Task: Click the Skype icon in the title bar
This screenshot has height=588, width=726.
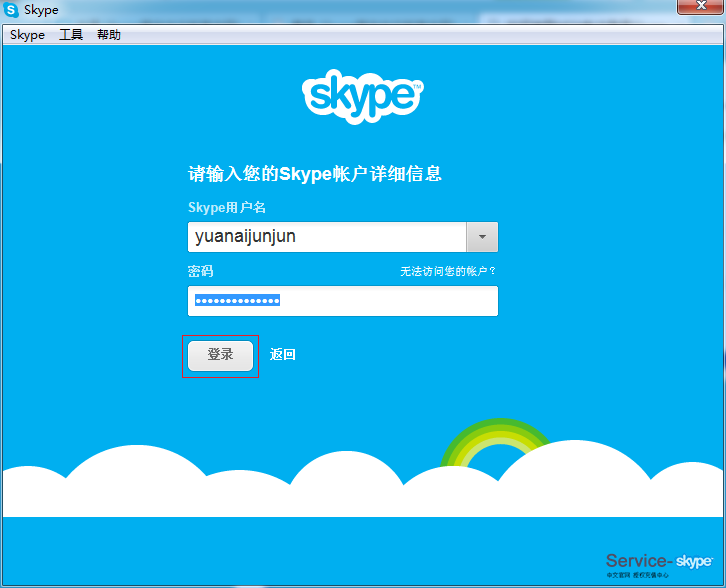Action: pyautogui.click(x=12, y=10)
